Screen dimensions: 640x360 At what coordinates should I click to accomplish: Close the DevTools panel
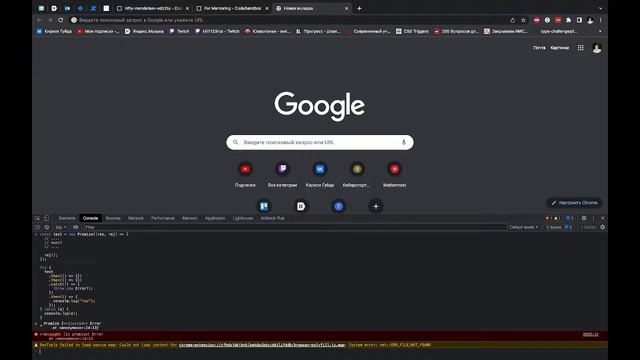coord(602,218)
